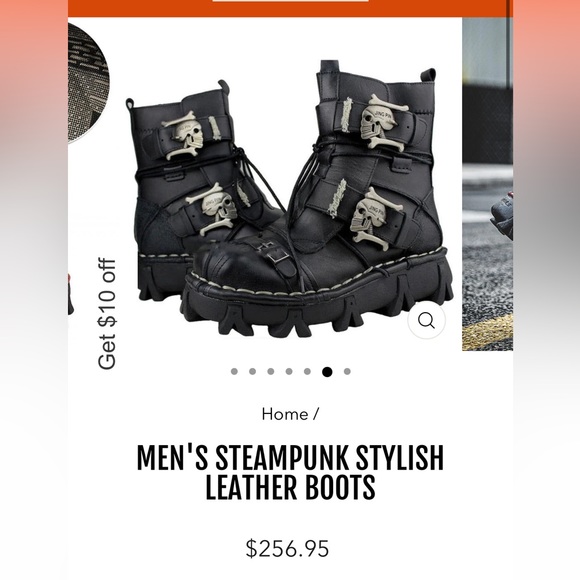Click the orange header bar
The width and height of the screenshot is (580, 580).
point(290,8)
